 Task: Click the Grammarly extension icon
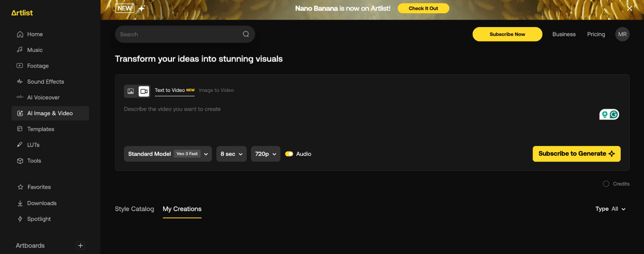[614, 115]
